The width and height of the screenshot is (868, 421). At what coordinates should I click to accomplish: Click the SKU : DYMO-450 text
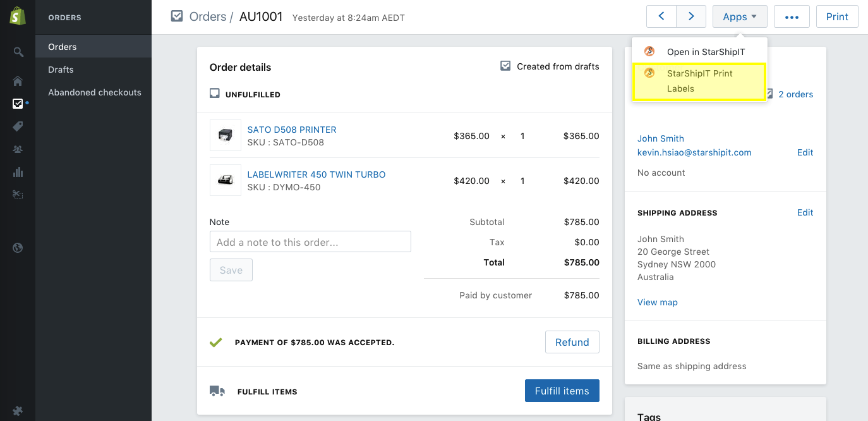point(284,187)
